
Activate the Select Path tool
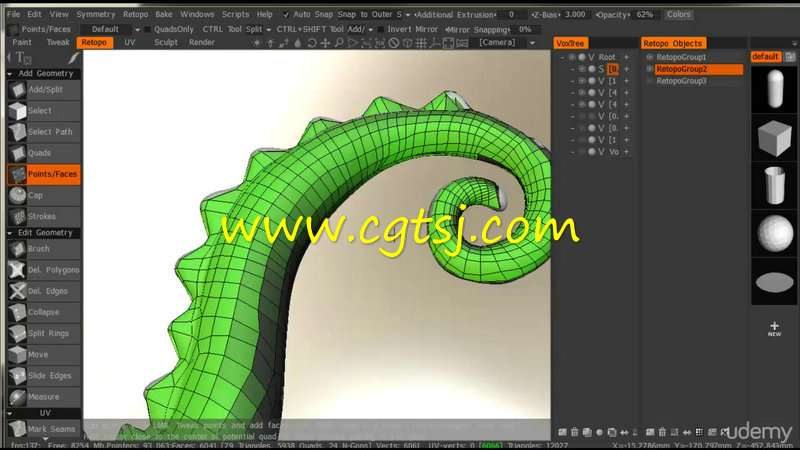coord(44,132)
